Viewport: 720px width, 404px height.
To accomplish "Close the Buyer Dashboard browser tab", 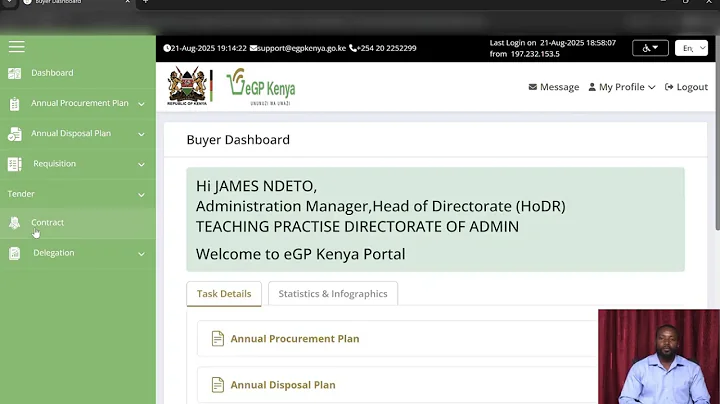I will point(128,2).
